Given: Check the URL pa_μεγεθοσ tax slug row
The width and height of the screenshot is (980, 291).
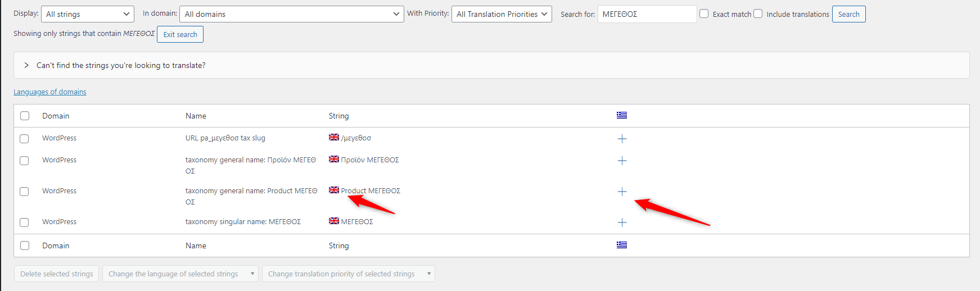Looking at the screenshot, I should pyautogui.click(x=24, y=139).
